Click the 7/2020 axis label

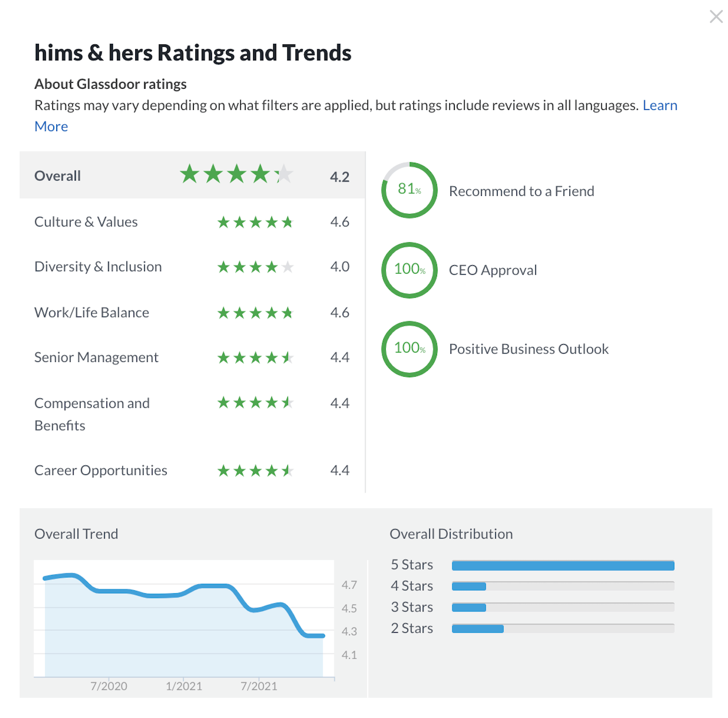tap(109, 686)
